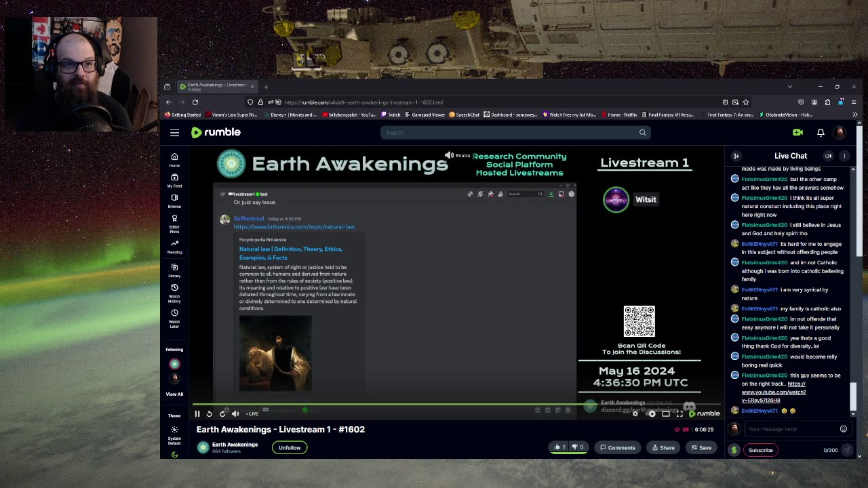Open the browser application menu
Screen dimensions: 868x488
tap(854, 102)
